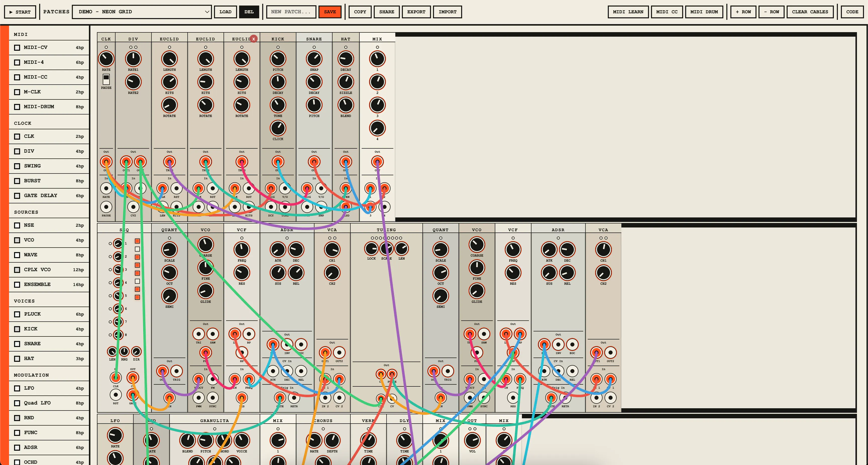The image size is (868, 465).
Task: Open the MIDI CC panel
Action: point(667,12)
